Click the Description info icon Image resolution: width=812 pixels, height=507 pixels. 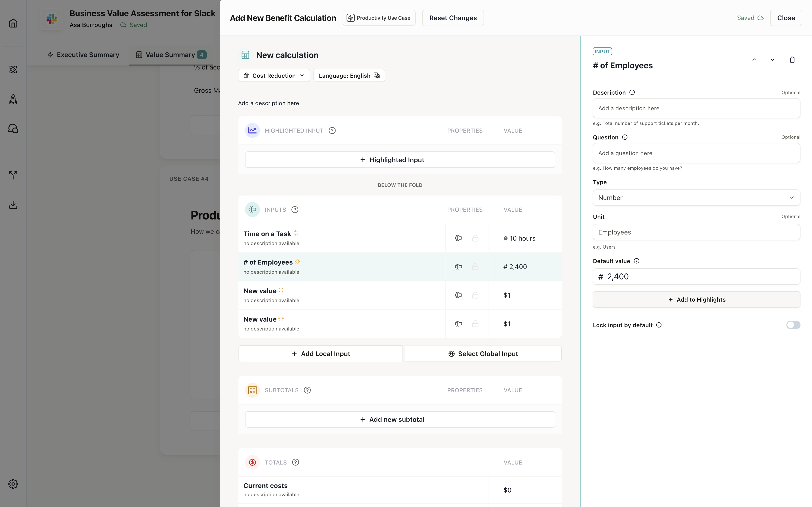632,92
